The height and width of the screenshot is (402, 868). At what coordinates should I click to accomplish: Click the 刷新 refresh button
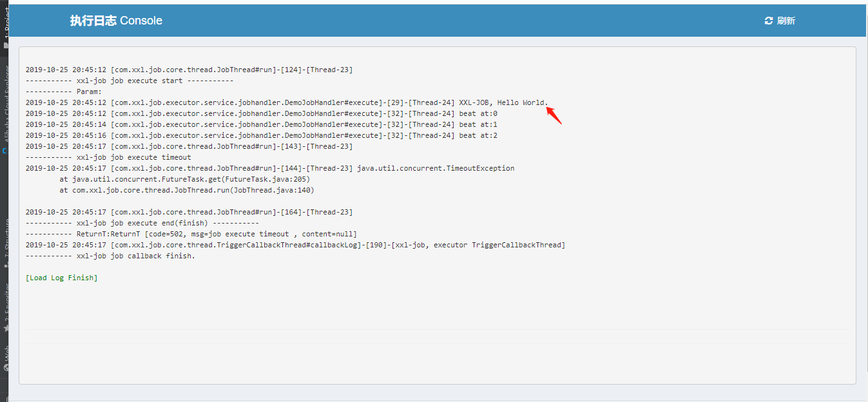780,21
